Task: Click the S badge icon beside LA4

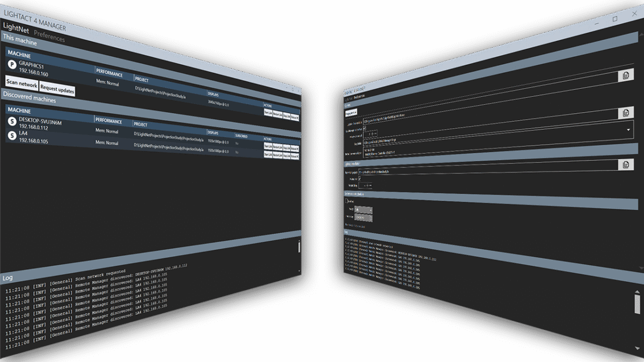Action: [x=12, y=136]
